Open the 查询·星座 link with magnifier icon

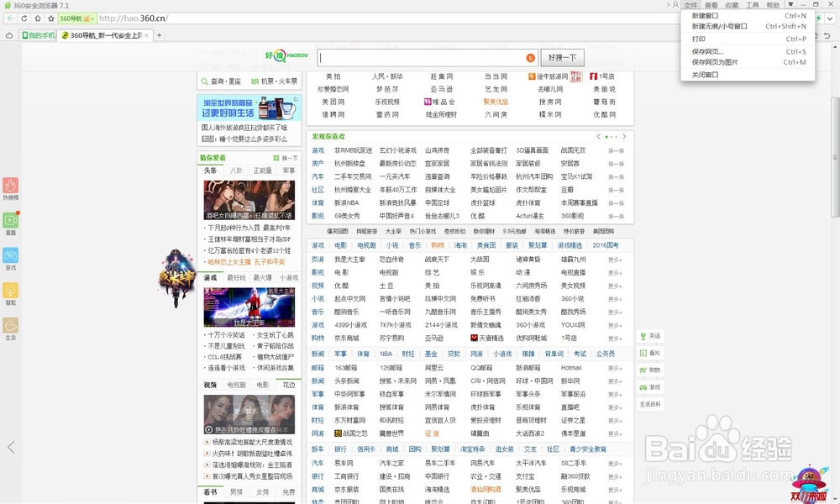pos(221,81)
